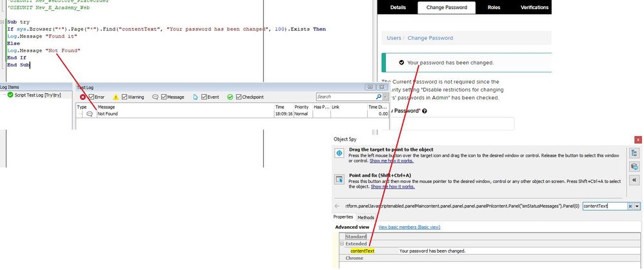Switch to the Methods tab

click(x=366, y=217)
